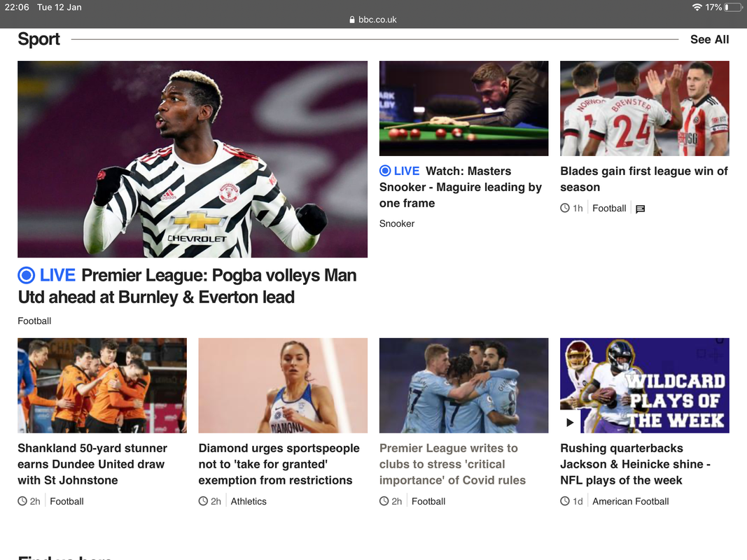Screen dimensions: 747x560
Task: Click the clock icon beside 1d
Action: (x=564, y=501)
